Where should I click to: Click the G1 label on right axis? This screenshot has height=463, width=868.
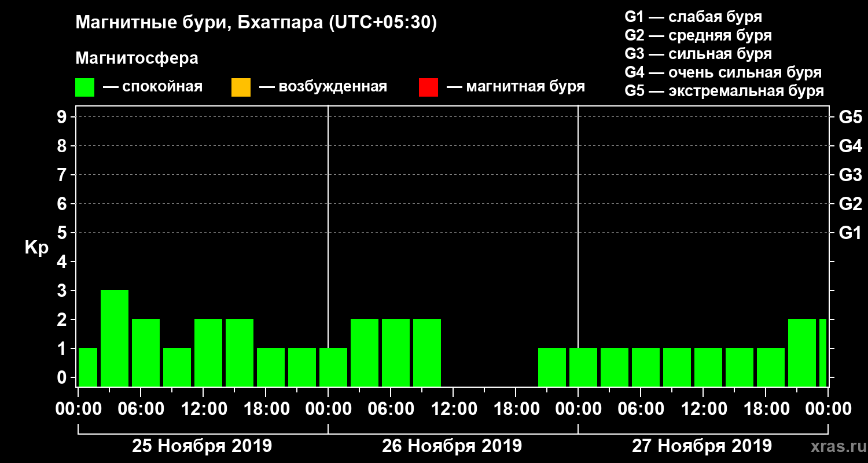(850, 233)
